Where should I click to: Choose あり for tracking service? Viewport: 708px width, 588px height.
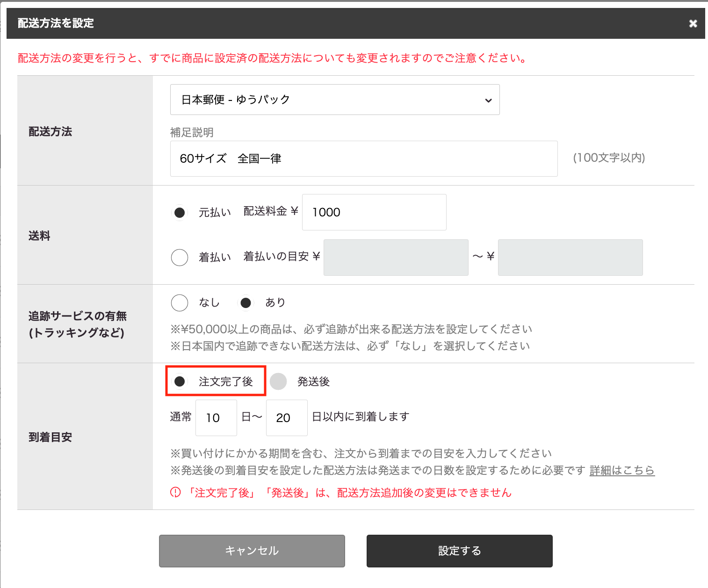click(246, 303)
